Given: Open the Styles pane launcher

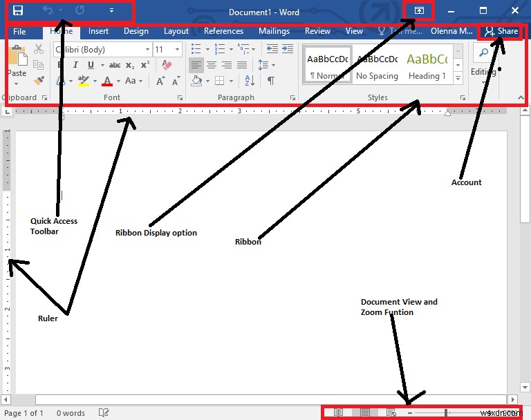Looking at the screenshot, I should tap(463, 98).
